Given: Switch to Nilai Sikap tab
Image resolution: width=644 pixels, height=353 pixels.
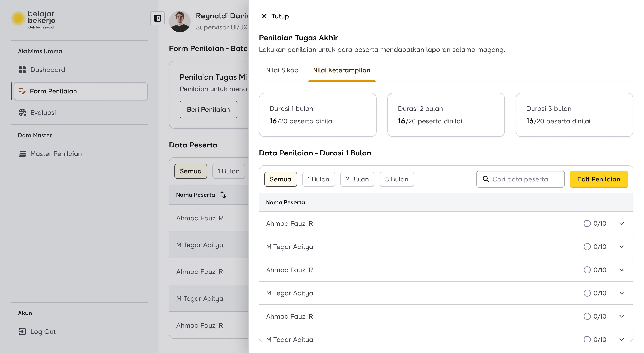Looking at the screenshot, I should pyautogui.click(x=282, y=70).
